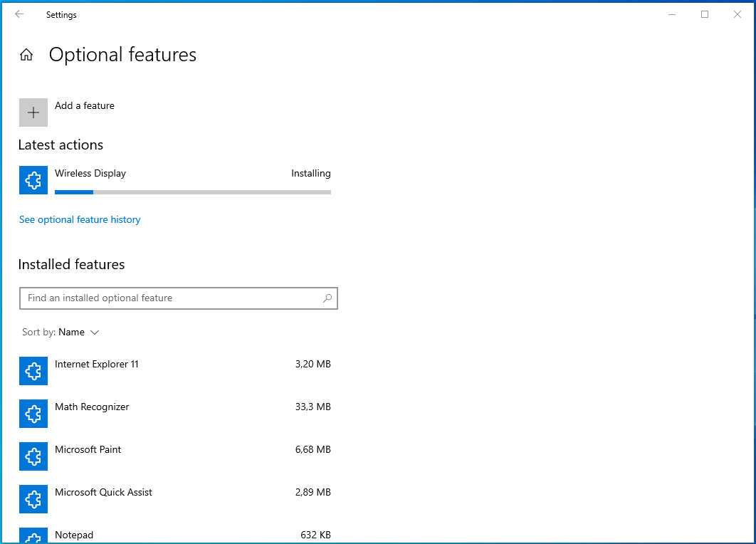Click the Math Recognizer feature icon
Screen dimensions: 756x544
(33, 413)
